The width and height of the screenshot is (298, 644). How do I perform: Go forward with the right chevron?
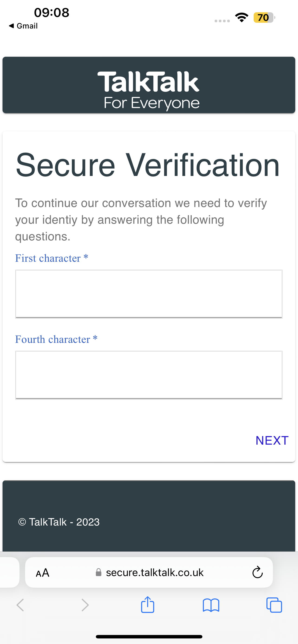tap(85, 605)
